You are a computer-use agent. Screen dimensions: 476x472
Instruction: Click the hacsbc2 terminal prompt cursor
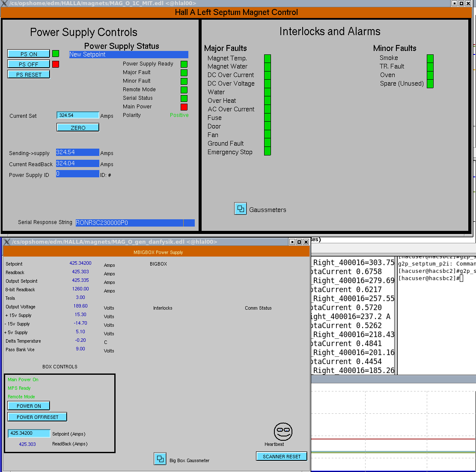pos(461,278)
